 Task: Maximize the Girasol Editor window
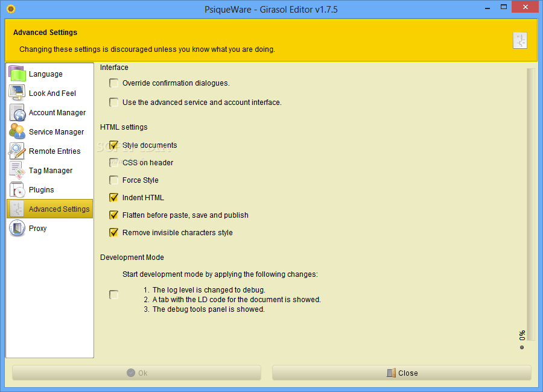(504, 7)
